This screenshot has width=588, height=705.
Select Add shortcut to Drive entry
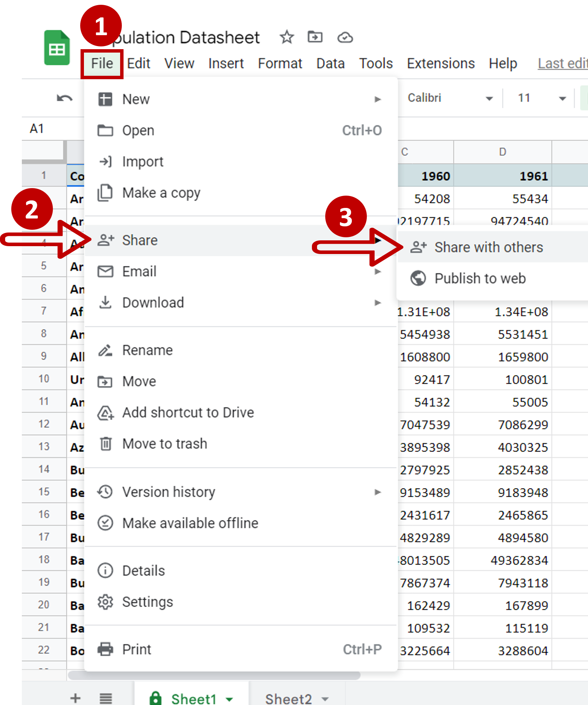241,413
